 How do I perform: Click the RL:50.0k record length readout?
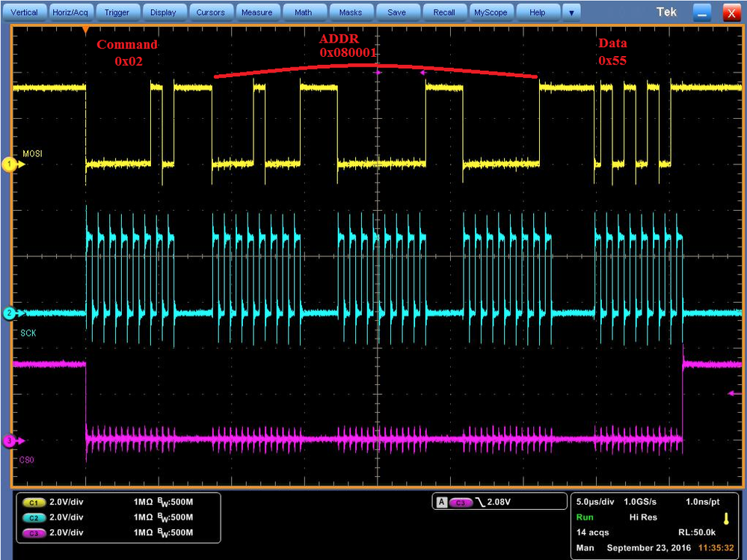[x=697, y=532]
